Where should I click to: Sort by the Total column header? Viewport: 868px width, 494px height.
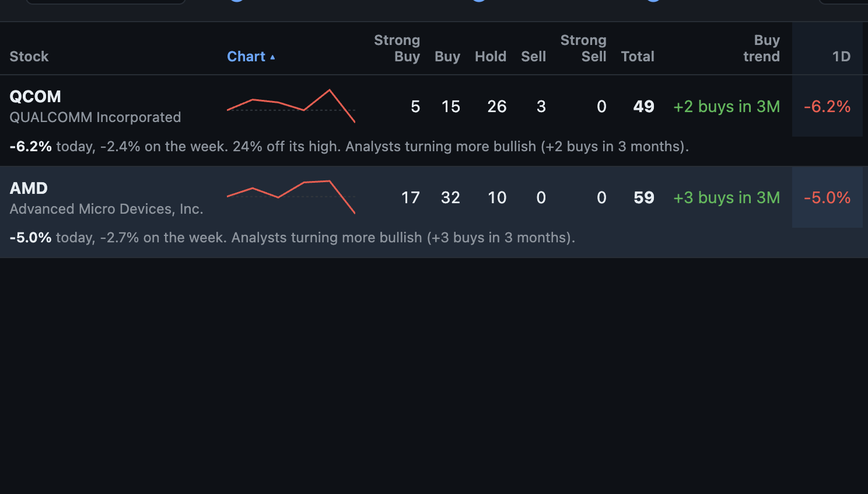(x=638, y=57)
